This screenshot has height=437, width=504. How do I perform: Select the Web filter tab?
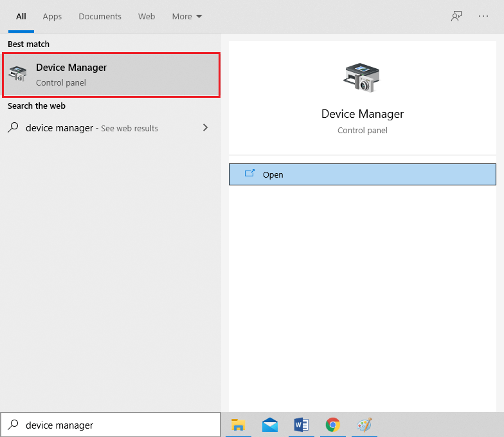click(x=147, y=17)
